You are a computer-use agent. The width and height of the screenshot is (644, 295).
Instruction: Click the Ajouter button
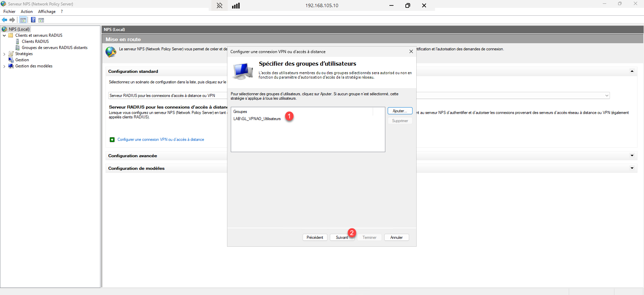pyautogui.click(x=400, y=111)
